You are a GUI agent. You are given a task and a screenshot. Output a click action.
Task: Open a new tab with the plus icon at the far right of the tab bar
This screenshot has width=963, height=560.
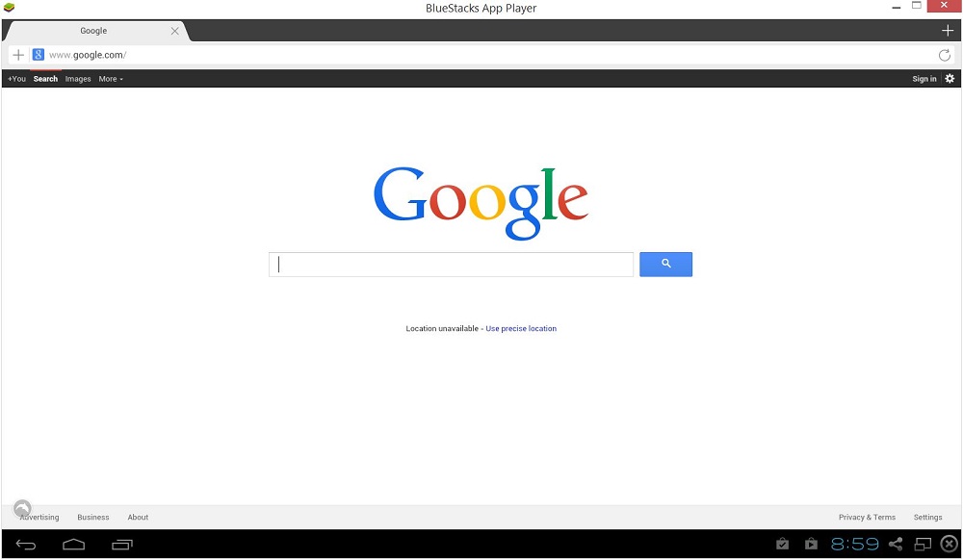pyautogui.click(x=948, y=31)
